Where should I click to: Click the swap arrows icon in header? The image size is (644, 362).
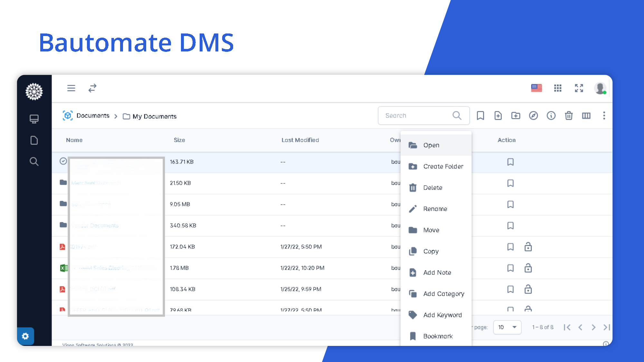click(x=92, y=88)
